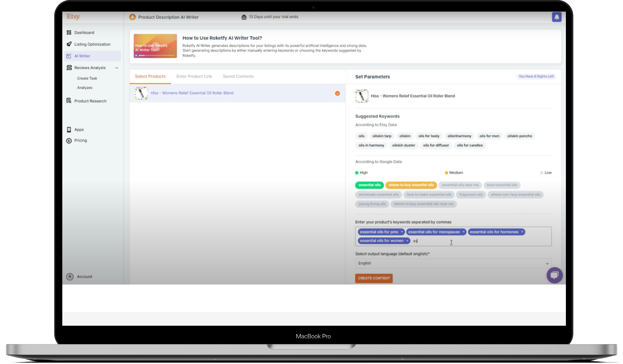The width and height of the screenshot is (623, 364).
Task: Click the Dashboard grid icon
Action: (69, 32)
